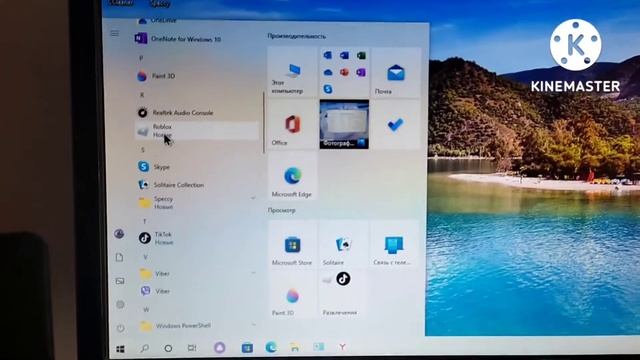Expand the Start menu hamburger button
The height and width of the screenshot is (360, 640).
pos(115,33)
